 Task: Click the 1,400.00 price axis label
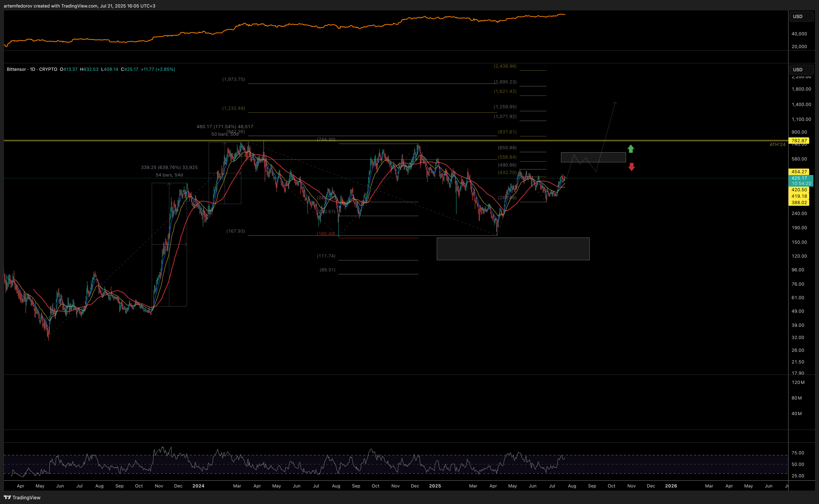[801, 104]
